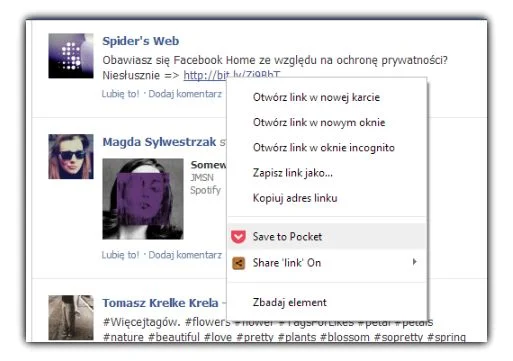The height and width of the screenshot is (361, 513).
Task: Open Spider's Web profile name link
Action: (141, 41)
